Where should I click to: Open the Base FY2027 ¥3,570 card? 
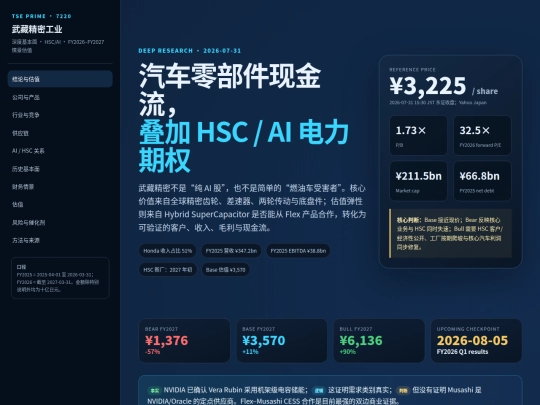(282, 341)
